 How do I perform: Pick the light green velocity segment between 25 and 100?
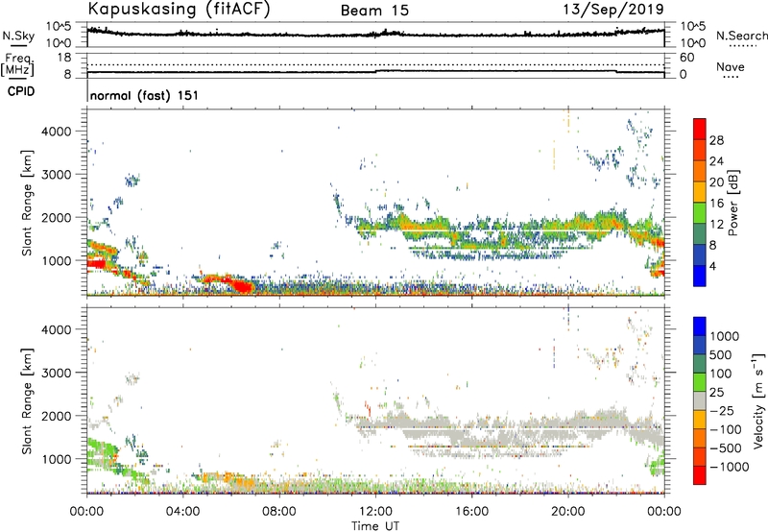click(x=700, y=382)
